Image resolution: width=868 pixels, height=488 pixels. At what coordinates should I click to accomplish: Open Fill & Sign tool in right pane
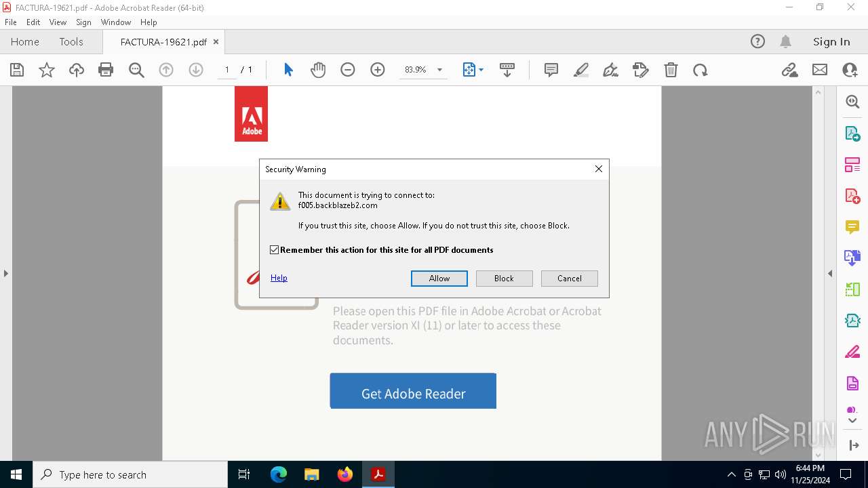click(852, 352)
